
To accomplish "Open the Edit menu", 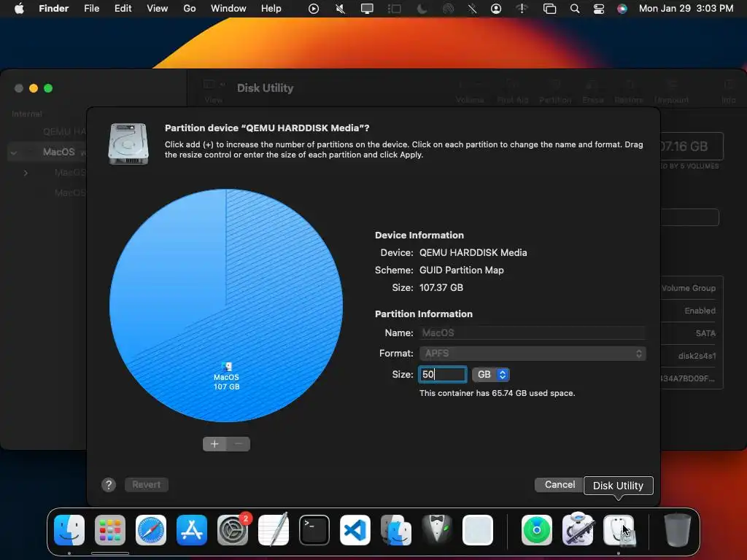I will (x=123, y=9).
